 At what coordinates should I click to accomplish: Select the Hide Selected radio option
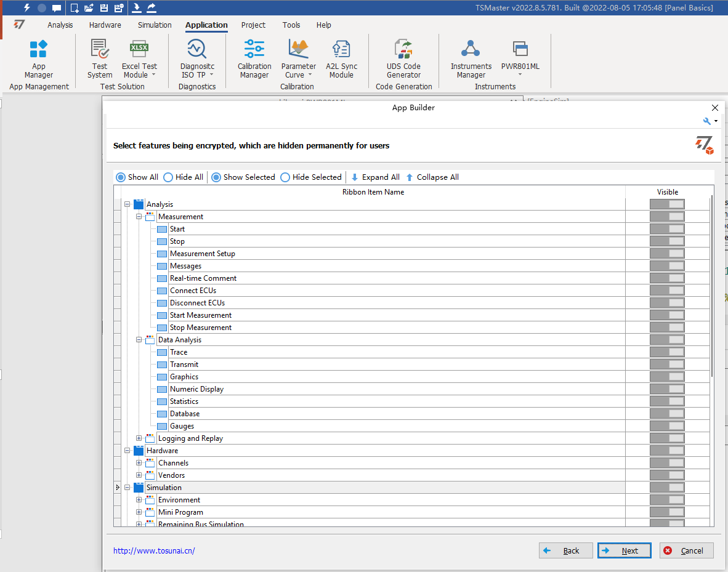pos(285,177)
